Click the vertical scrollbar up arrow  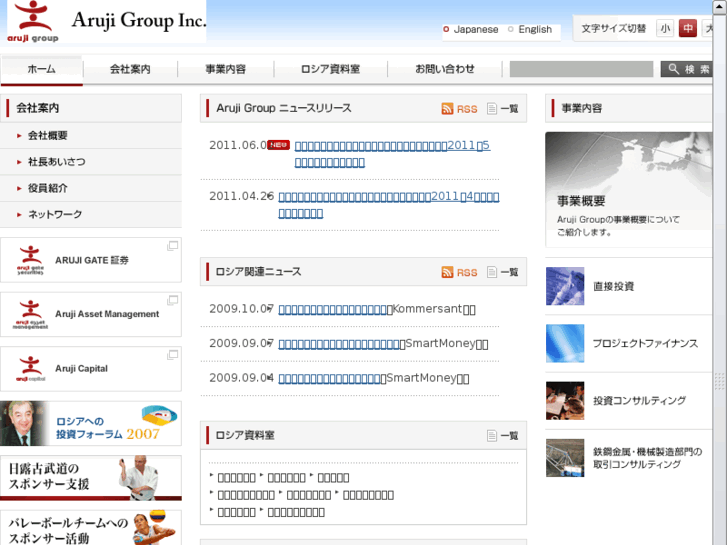tap(720, 6)
